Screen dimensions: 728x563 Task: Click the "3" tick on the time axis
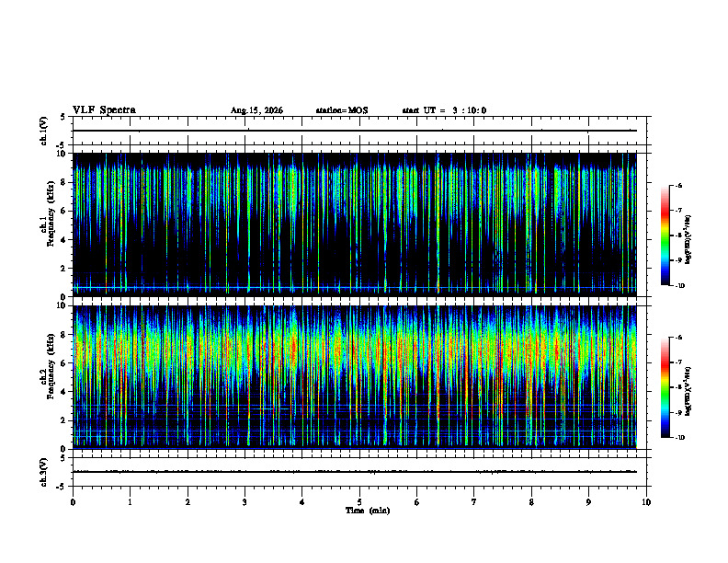tap(245, 502)
